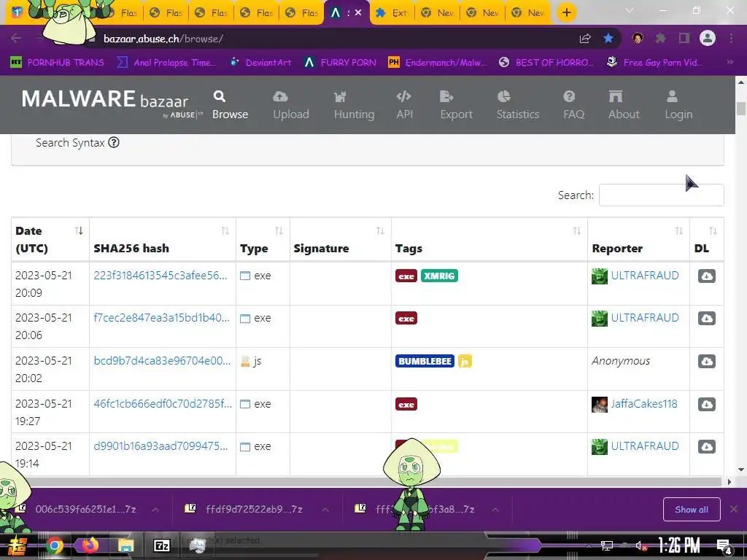Open the Browse search nav item
This screenshot has width=747, height=560.
point(230,105)
